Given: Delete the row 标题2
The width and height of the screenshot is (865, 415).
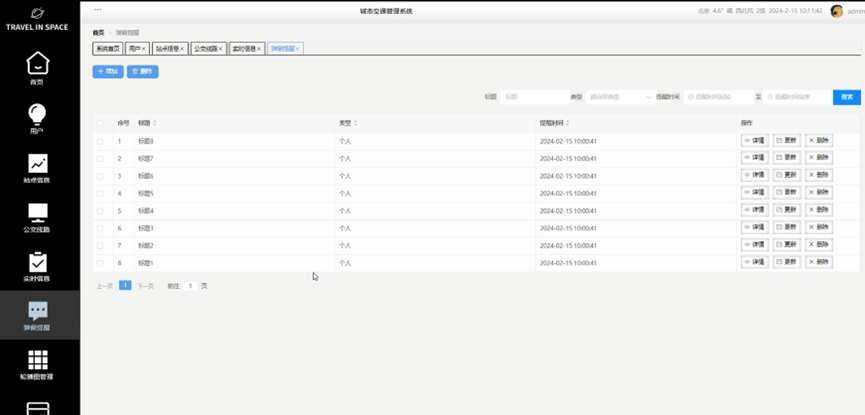Looking at the screenshot, I should 819,245.
